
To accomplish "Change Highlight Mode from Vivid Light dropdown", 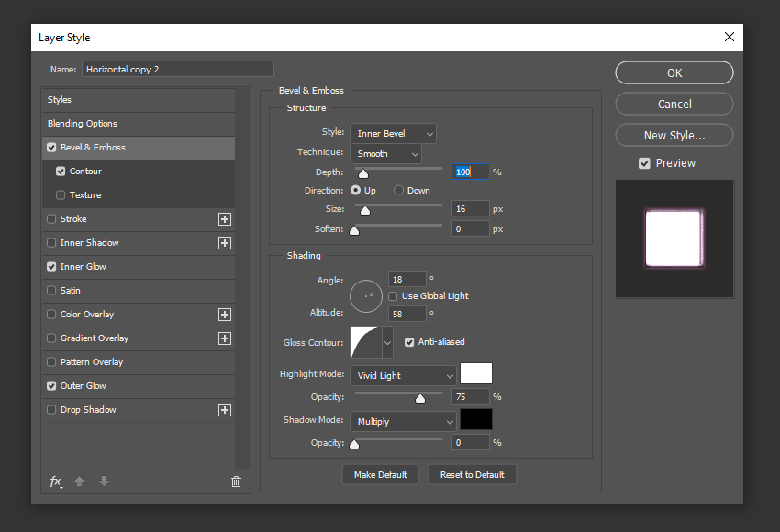I will pyautogui.click(x=403, y=375).
